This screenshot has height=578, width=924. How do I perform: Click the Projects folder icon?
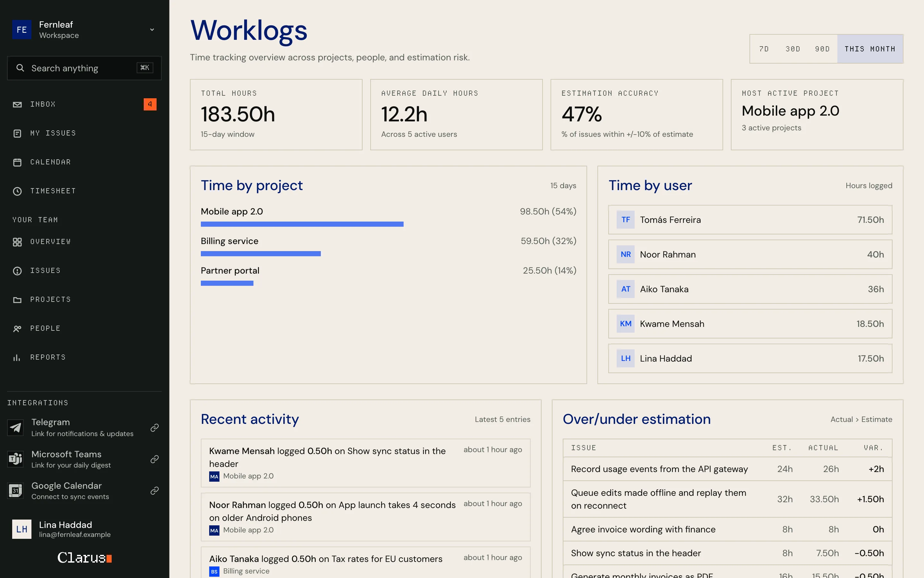tap(17, 300)
